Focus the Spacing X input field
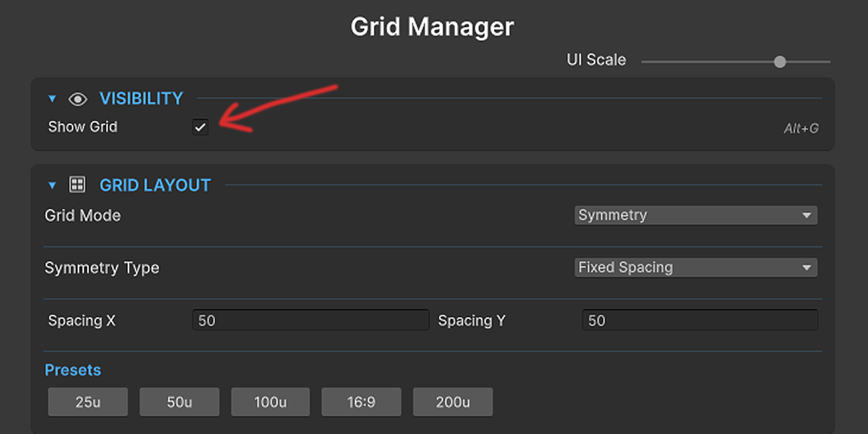 pos(310,320)
